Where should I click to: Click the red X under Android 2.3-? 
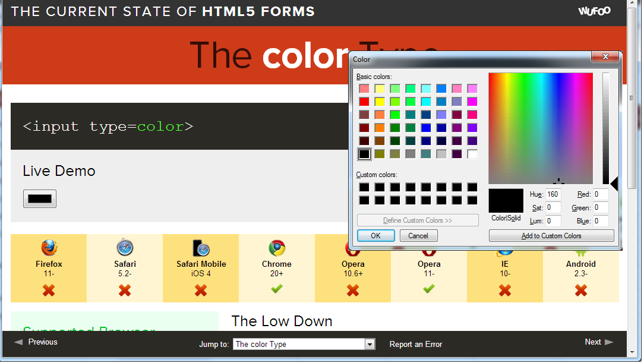[581, 291]
